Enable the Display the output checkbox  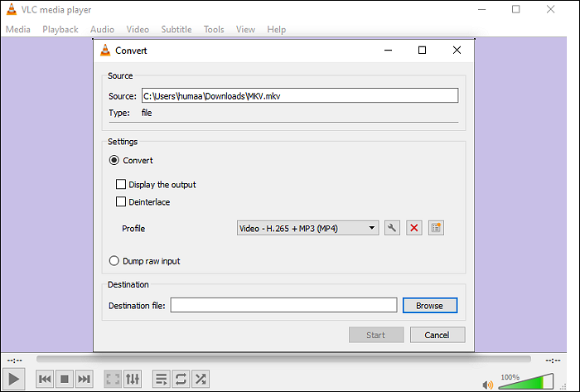click(x=121, y=185)
